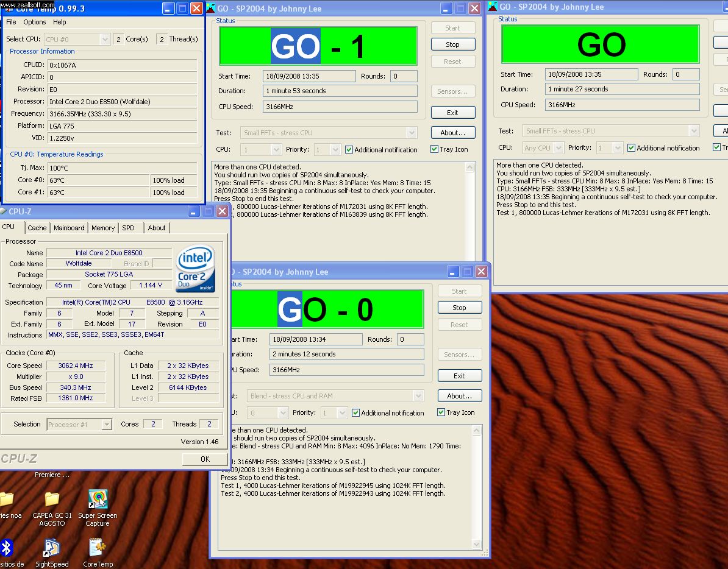This screenshot has width=728, height=569.
Task: Switch to the Mainboard tab in CPU-Z
Action: pos(69,228)
